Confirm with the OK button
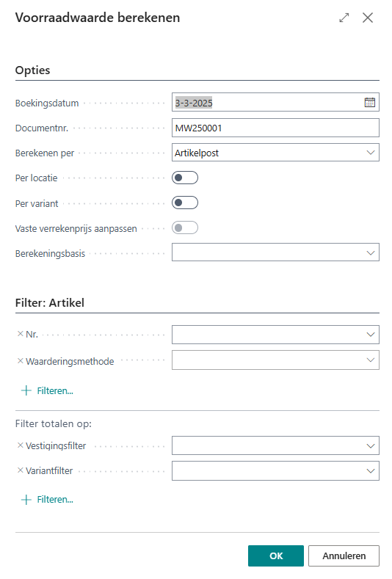 point(275,556)
